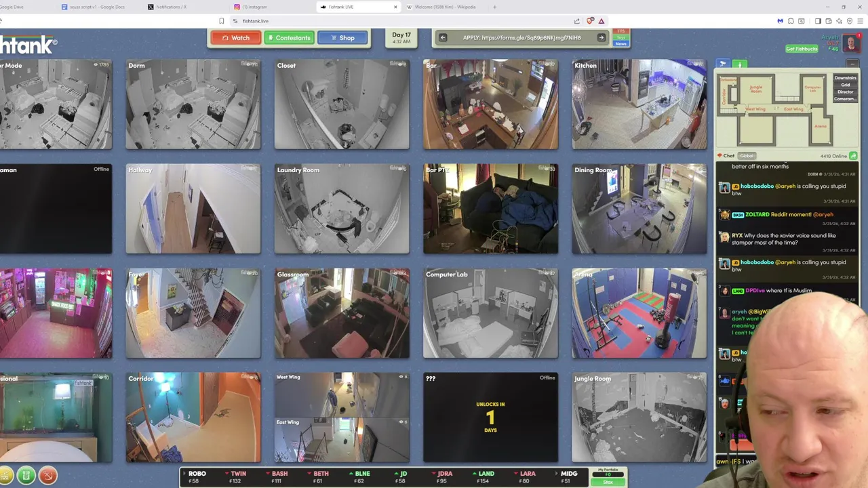Open the Kitchen camera feed
The width and height of the screenshot is (868, 488).
tap(639, 104)
